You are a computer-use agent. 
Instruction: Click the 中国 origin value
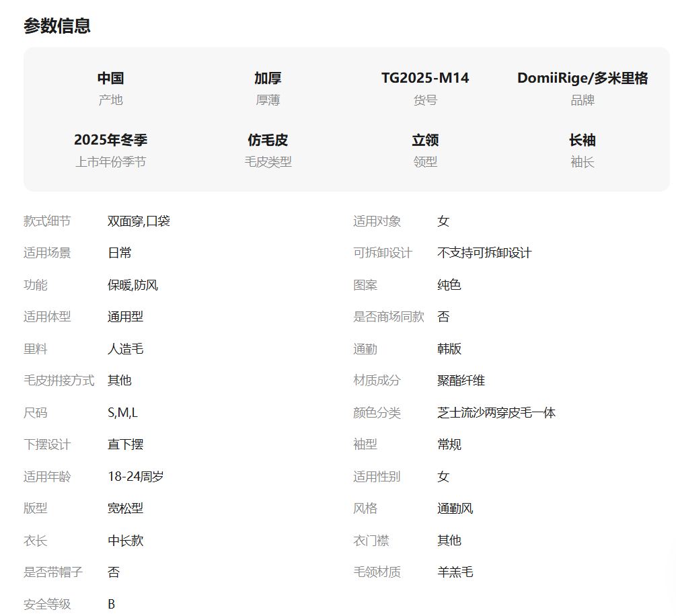coord(110,78)
